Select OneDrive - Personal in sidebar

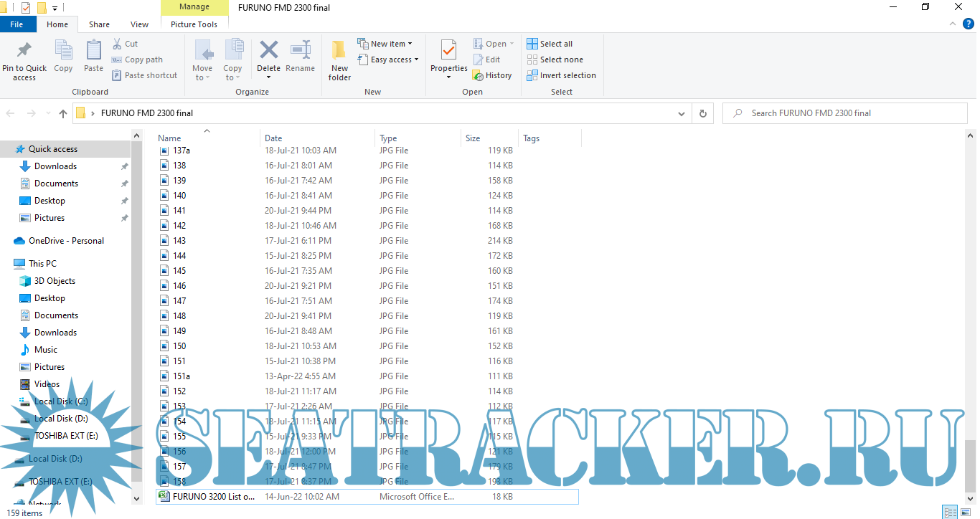click(66, 241)
